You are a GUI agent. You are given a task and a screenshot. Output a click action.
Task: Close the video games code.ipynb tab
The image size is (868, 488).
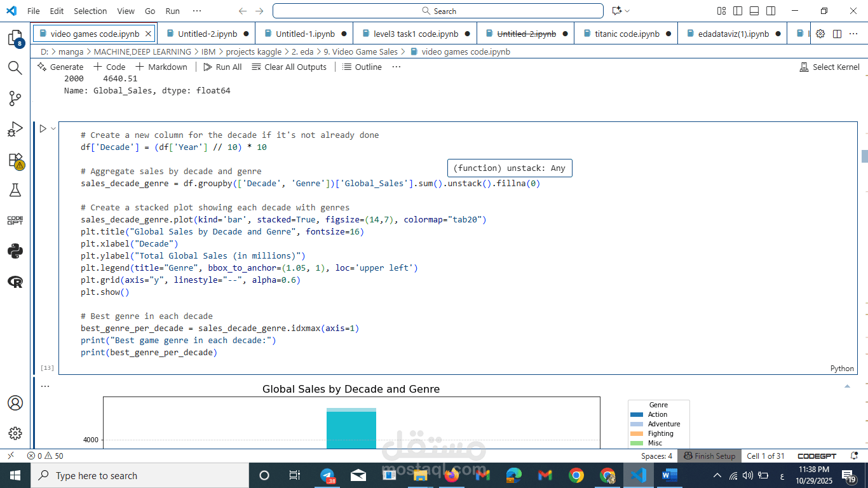point(148,34)
